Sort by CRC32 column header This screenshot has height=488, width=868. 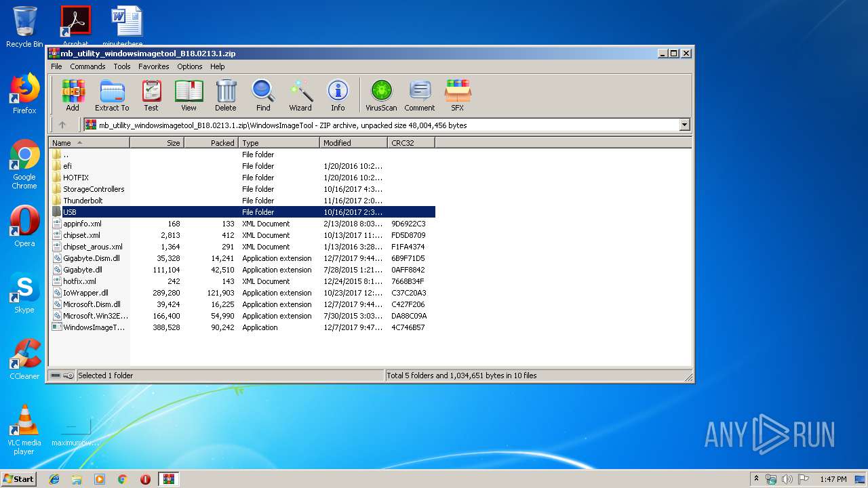tap(412, 143)
